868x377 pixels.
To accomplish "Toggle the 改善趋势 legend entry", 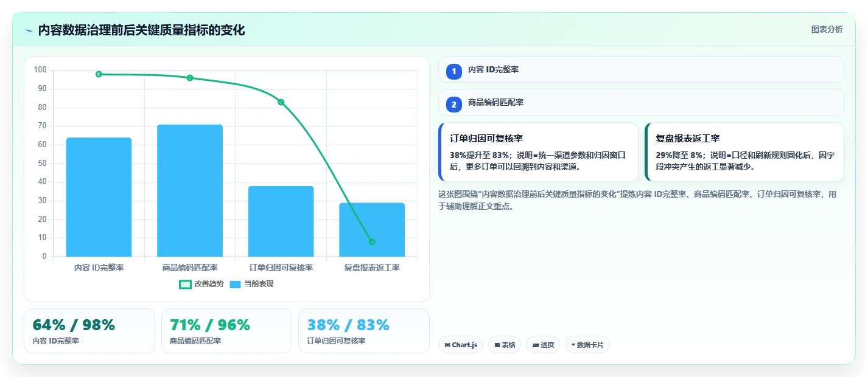I will 201,284.
